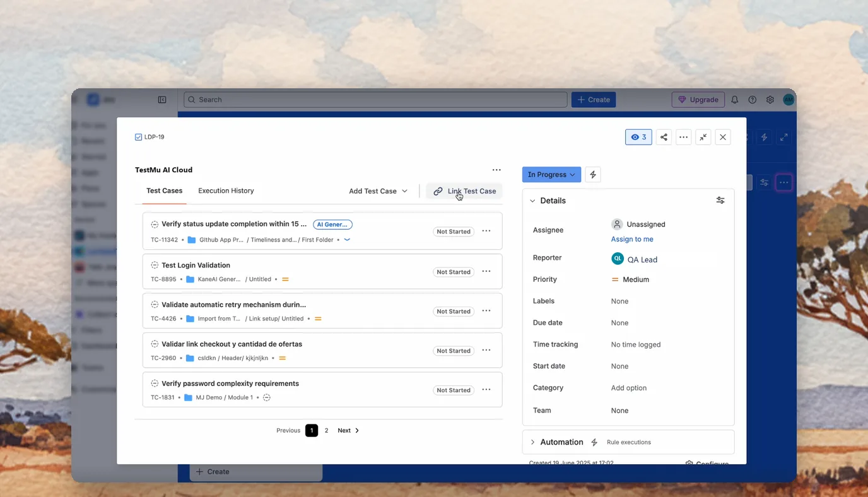Click the Assign to me link
Viewport: 868px width, 497px height.
(632, 239)
